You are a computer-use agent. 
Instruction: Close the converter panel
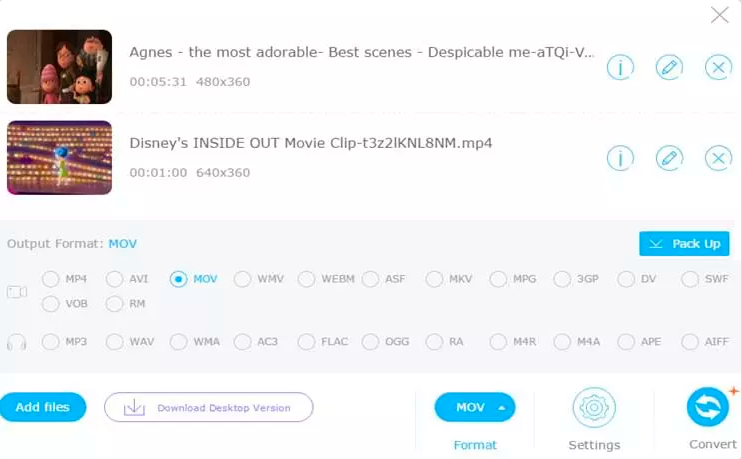tap(719, 15)
